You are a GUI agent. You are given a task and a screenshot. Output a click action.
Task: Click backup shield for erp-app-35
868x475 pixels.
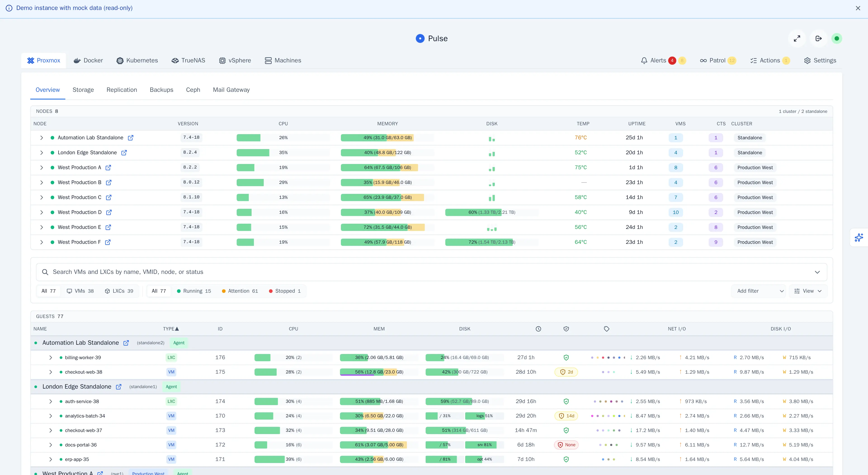(x=566, y=459)
